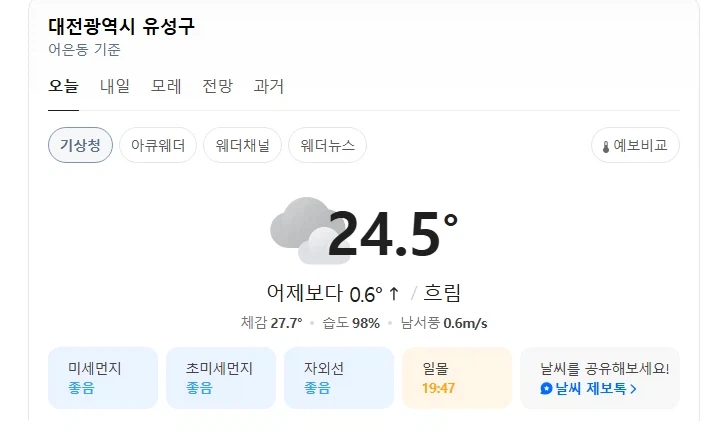Go to the 과거 tab
This screenshot has width=716, height=438.
click(268, 86)
